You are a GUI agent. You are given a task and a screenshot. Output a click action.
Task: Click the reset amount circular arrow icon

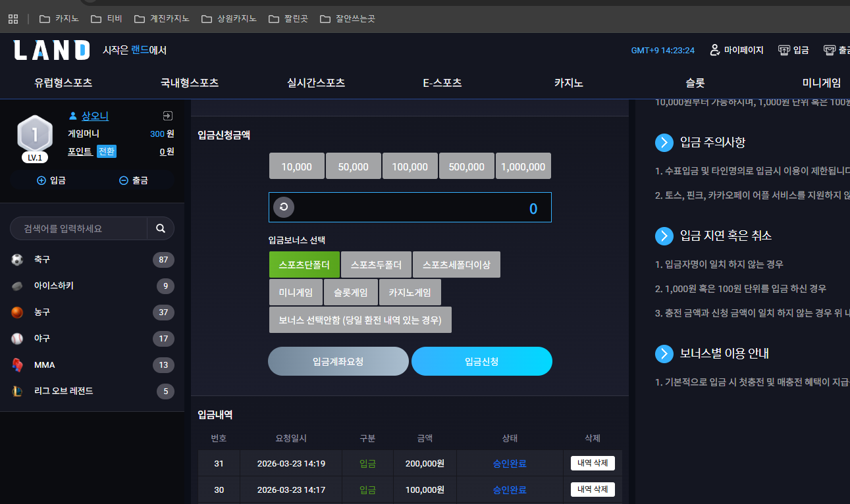(x=284, y=207)
